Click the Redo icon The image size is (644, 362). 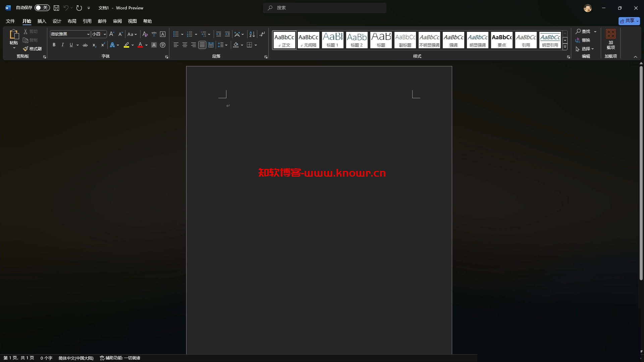79,8
